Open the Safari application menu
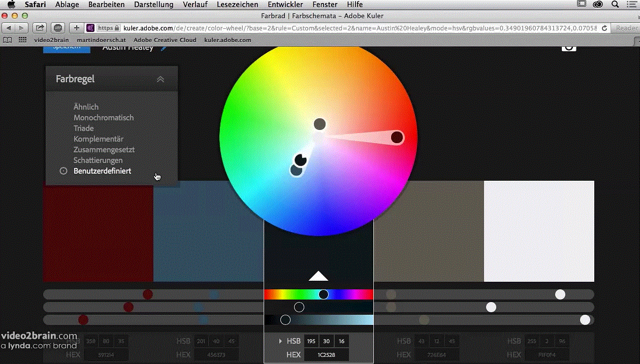The image size is (640, 364). coord(36,5)
